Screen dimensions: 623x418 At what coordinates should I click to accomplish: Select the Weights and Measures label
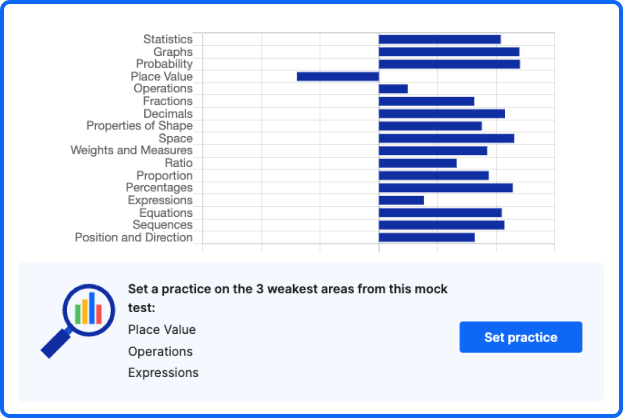[131, 151]
